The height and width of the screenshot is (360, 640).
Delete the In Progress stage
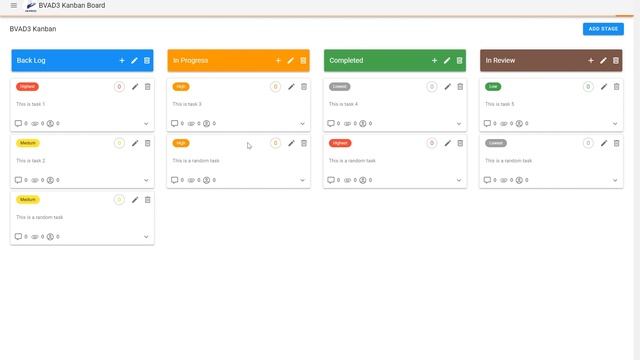tap(303, 60)
